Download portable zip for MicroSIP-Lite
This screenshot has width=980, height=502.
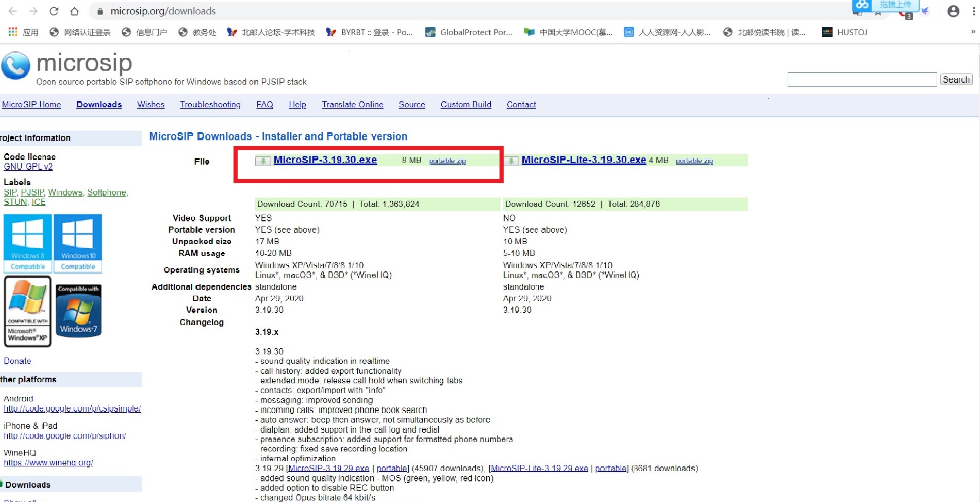[694, 161]
